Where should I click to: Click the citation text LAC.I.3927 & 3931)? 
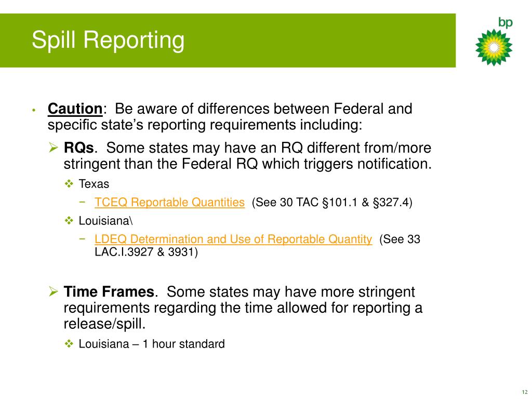click(x=146, y=252)
